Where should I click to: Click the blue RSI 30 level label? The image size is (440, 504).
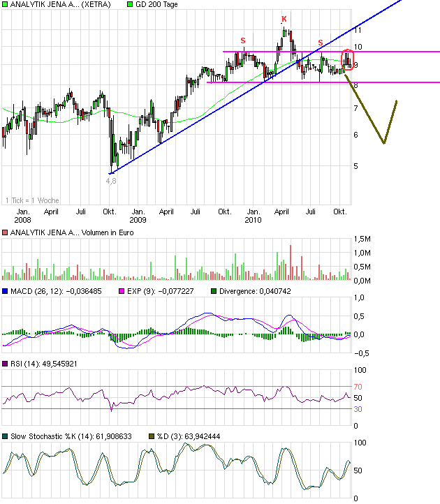point(358,409)
